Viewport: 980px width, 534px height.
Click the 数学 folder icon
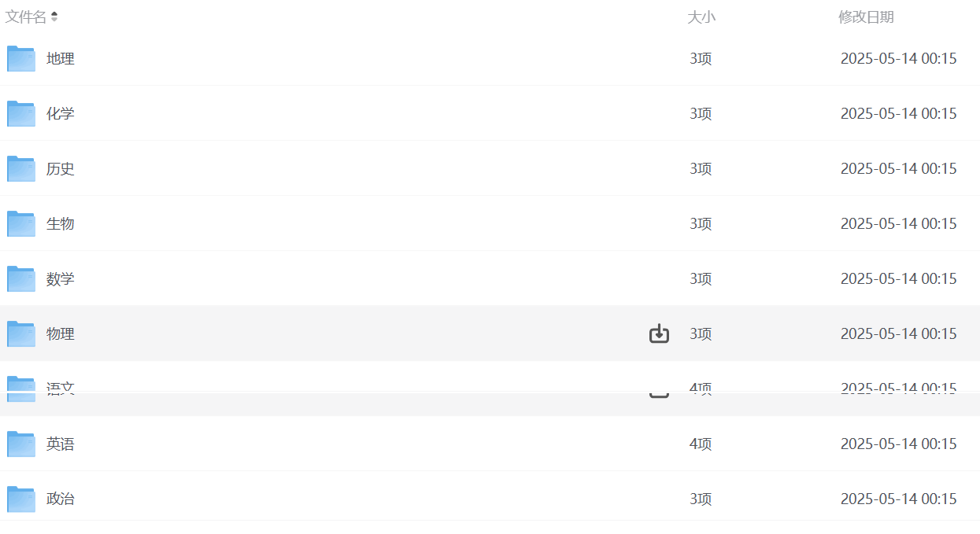pos(21,279)
